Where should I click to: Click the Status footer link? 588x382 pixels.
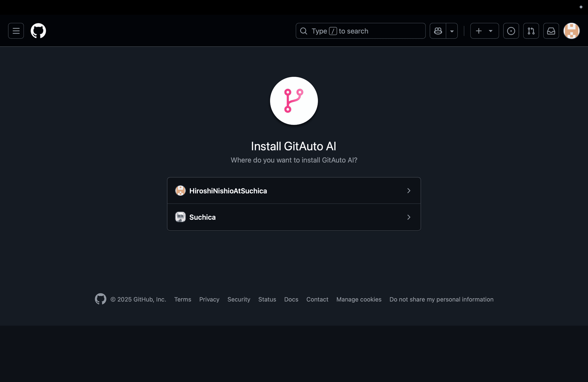point(267,299)
